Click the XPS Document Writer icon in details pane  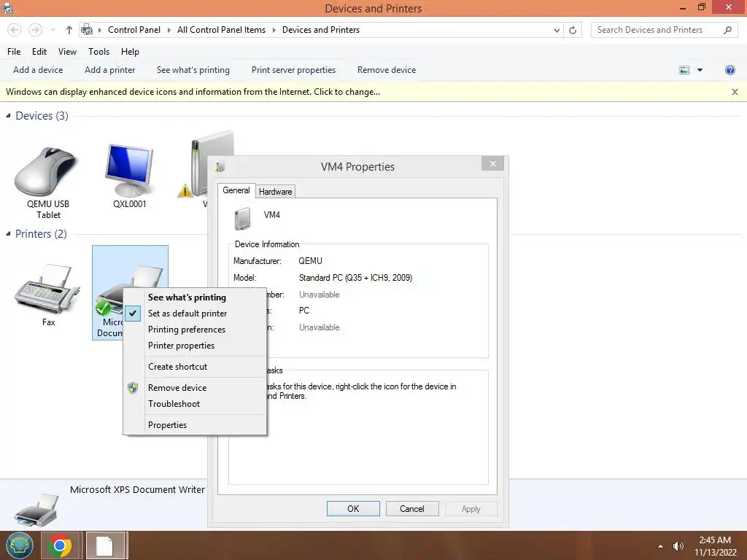click(x=36, y=510)
